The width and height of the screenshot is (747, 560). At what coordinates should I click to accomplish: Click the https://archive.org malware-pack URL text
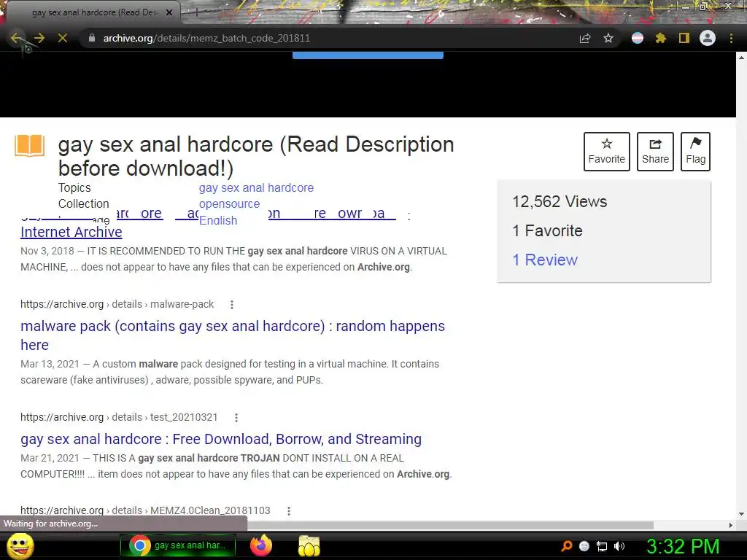click(x=117, y=304)
